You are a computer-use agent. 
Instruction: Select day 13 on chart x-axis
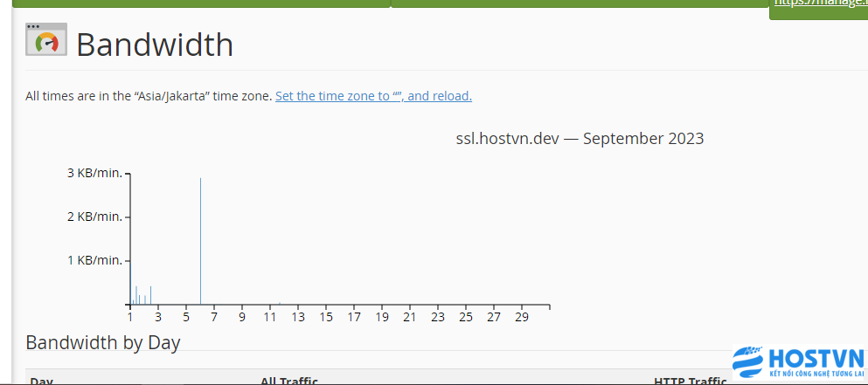tap(298, 318)
